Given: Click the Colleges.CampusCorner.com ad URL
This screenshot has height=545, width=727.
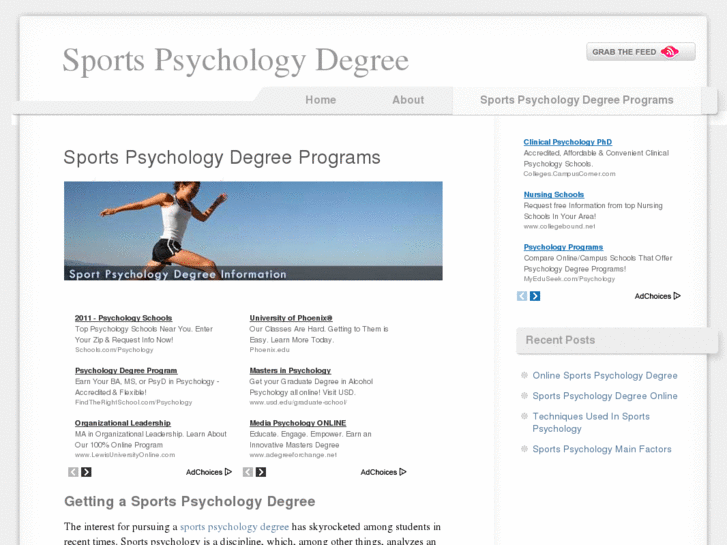Looking at the screenshot, I should 569,174.
